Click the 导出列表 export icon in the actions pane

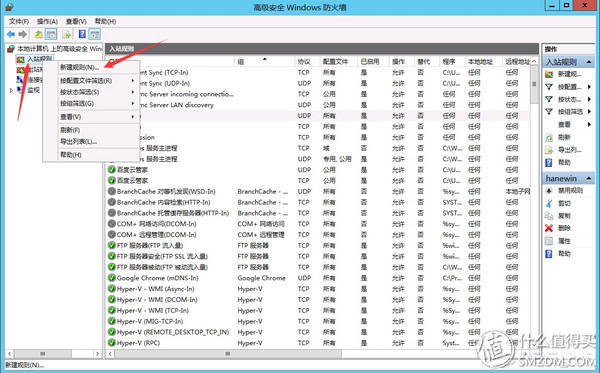[x=549, y=150]
